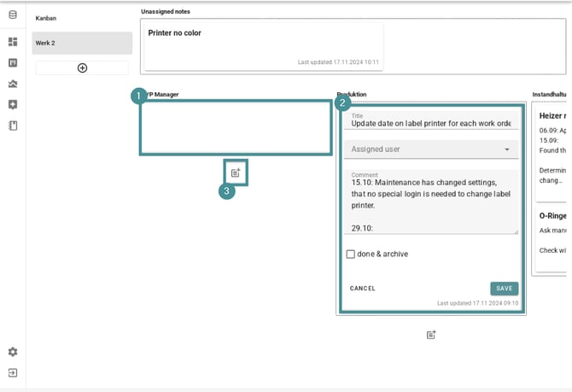
Task: Open the chart analytics sidebar icon
Action: coord(13,84)
